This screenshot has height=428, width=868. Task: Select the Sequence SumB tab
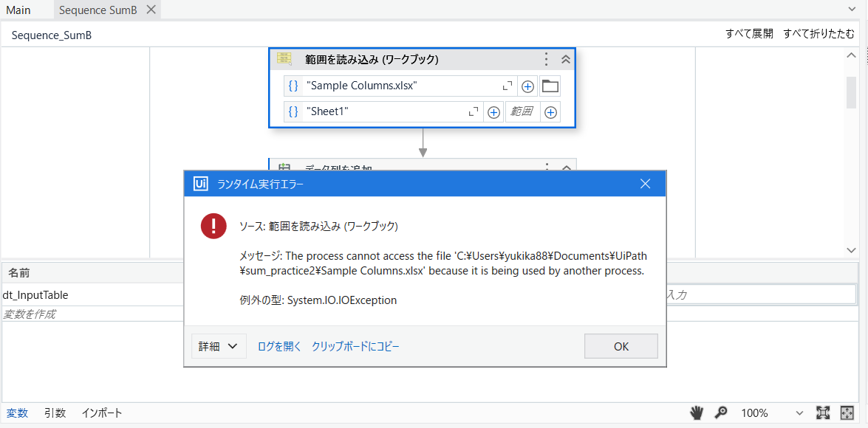pyautogui.click(x=98, y=10)
